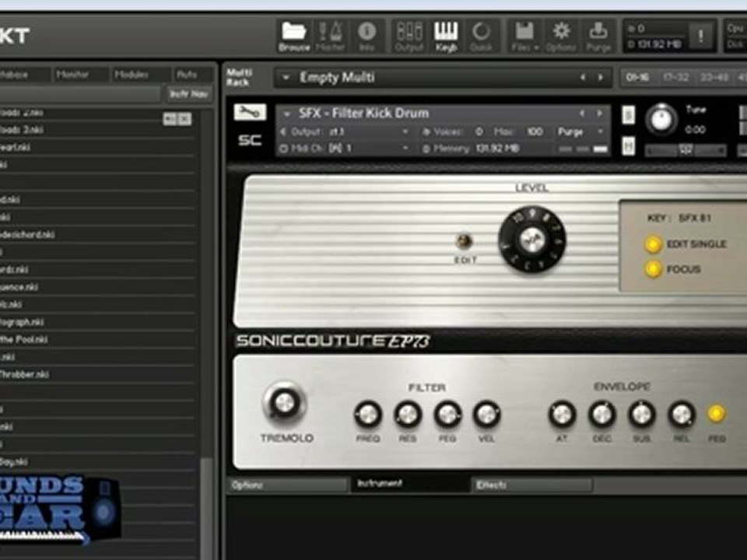Show rack page 33-48
Viewport: 747px width, 560px height.
point(714,77)
